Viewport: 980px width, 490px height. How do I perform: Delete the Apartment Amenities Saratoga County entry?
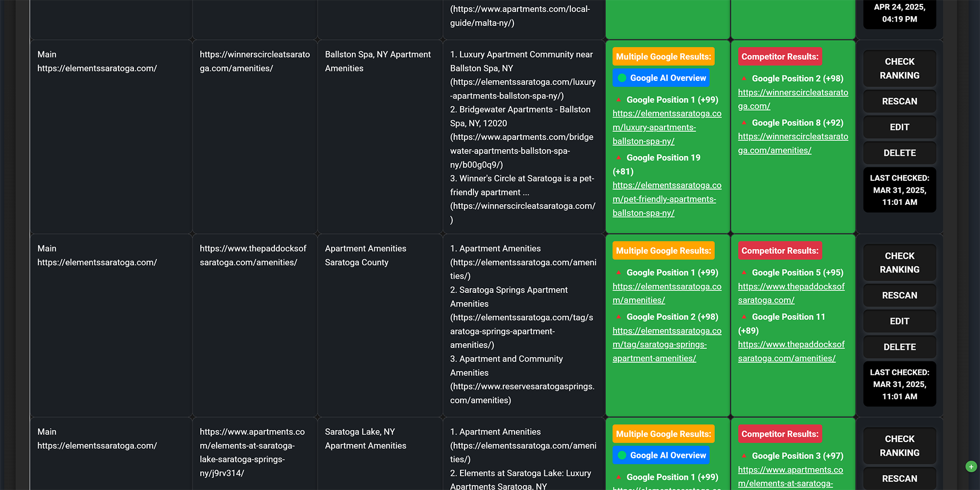[x=899, y=347]
